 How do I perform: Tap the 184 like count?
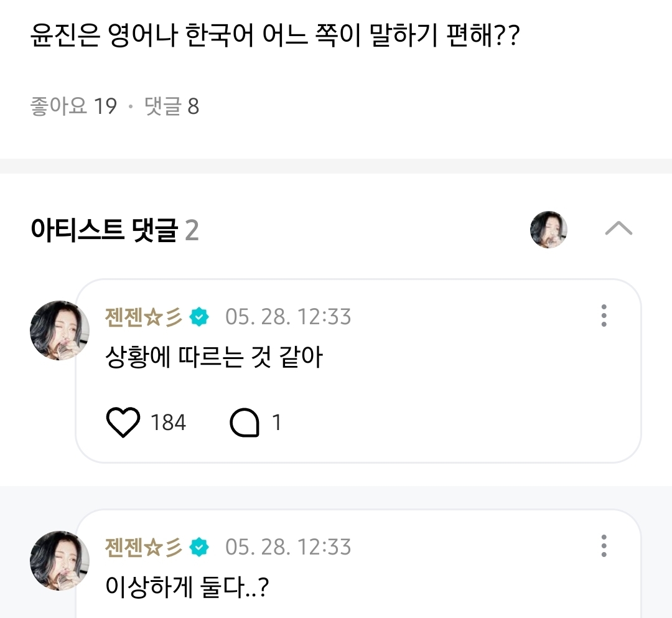(168, 423)
